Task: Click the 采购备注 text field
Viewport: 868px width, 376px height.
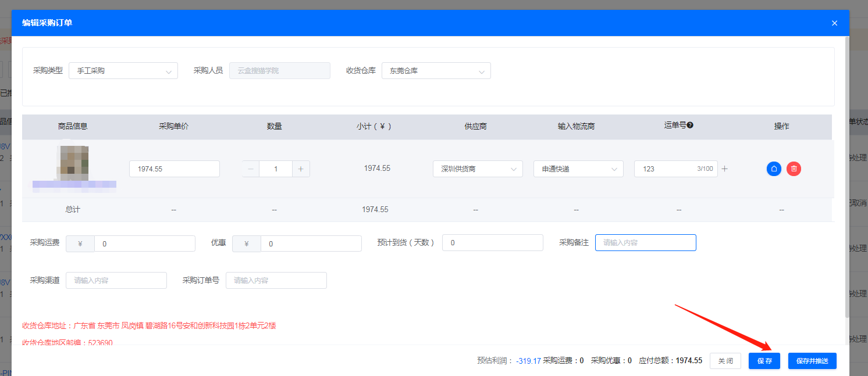Action: coord(645,243)
